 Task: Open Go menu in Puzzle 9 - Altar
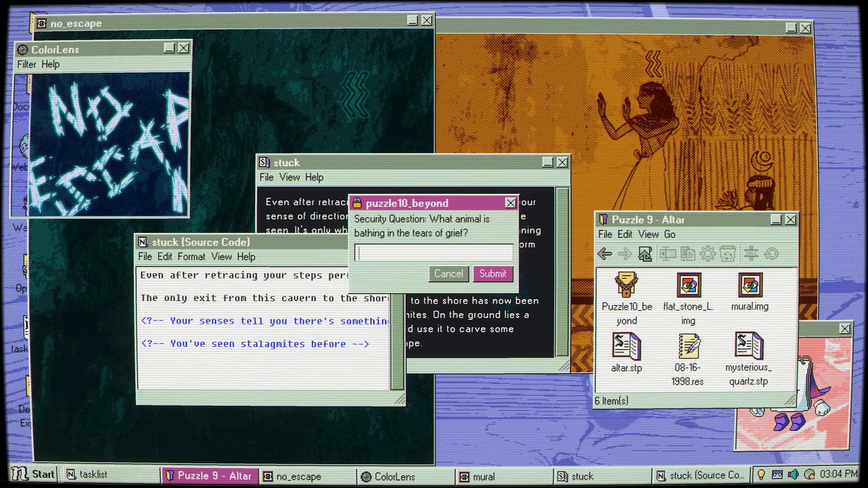[x=670, y=234]
